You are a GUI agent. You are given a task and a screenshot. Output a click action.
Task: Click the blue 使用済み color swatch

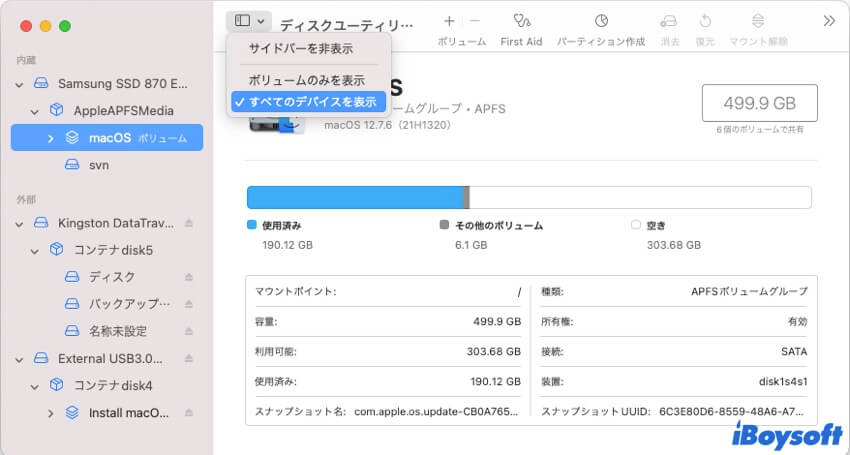252,225
